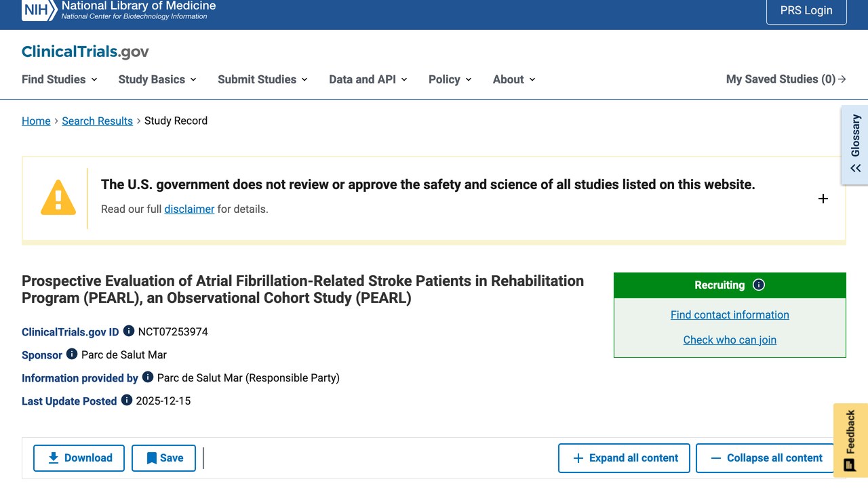Click the study ID NCT07253974
Screen dimensions: 868x488
173,332
